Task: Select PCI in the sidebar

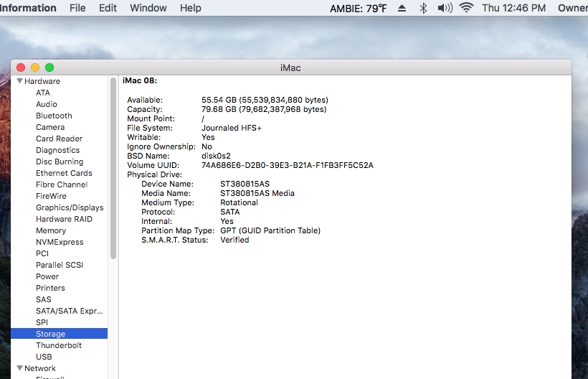Action: 42,253
